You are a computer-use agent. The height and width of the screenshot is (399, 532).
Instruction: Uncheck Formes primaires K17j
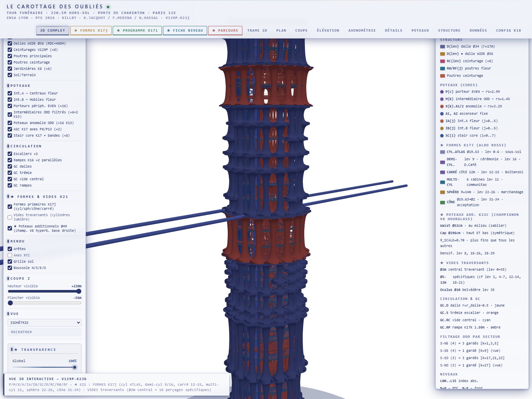point(10,206)
